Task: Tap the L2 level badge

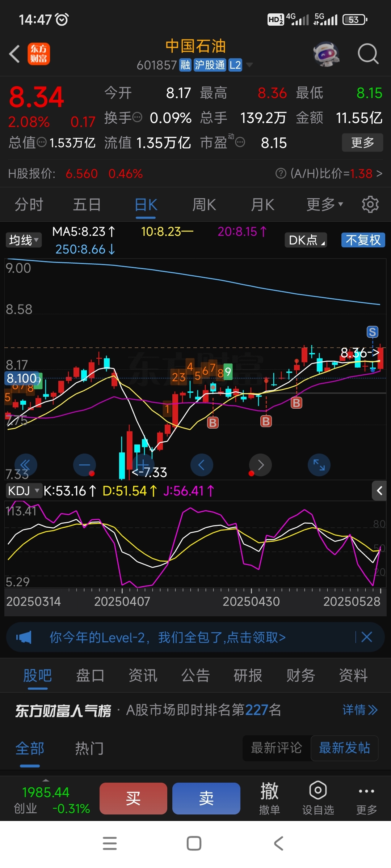Action: (x=235, y=65)
